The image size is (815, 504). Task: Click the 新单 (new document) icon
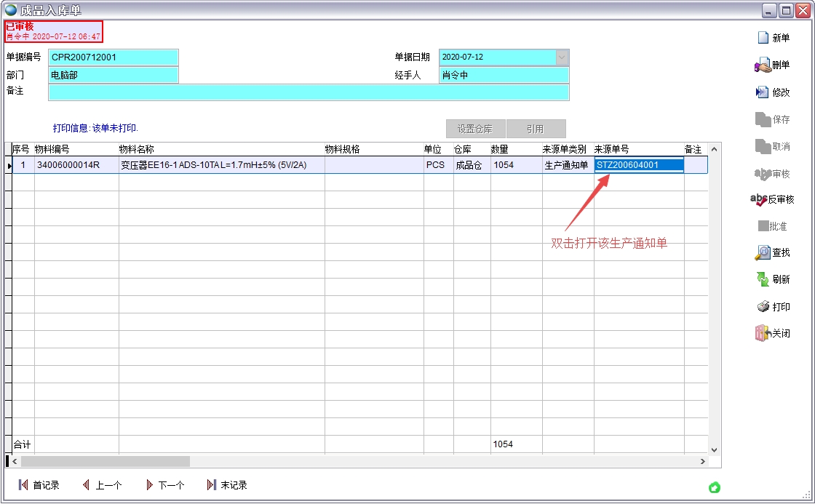pos(763,38)
